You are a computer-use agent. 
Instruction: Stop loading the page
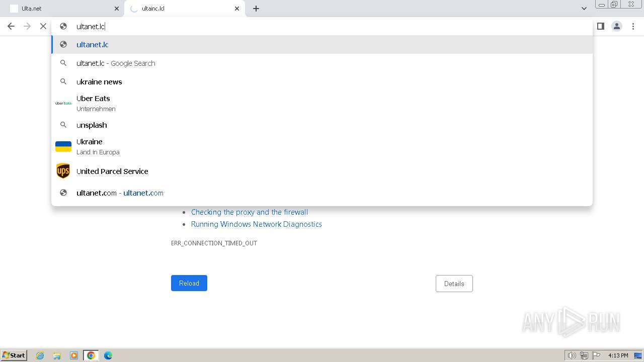43,26
